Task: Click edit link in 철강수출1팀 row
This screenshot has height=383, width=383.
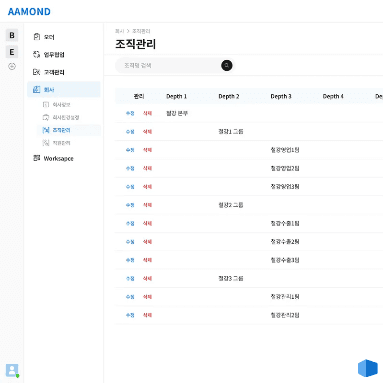Action: (x=130, y=223)
